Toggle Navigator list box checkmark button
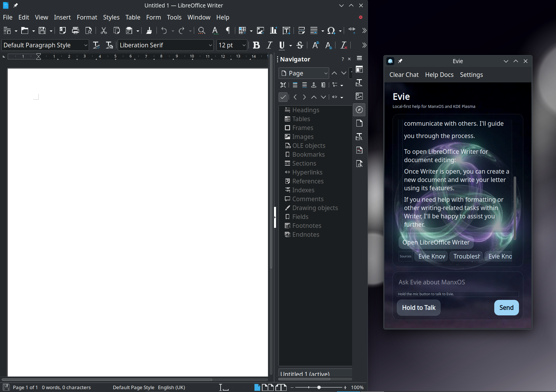Viewport: 556px width, 392px height. tap(283, 97)
